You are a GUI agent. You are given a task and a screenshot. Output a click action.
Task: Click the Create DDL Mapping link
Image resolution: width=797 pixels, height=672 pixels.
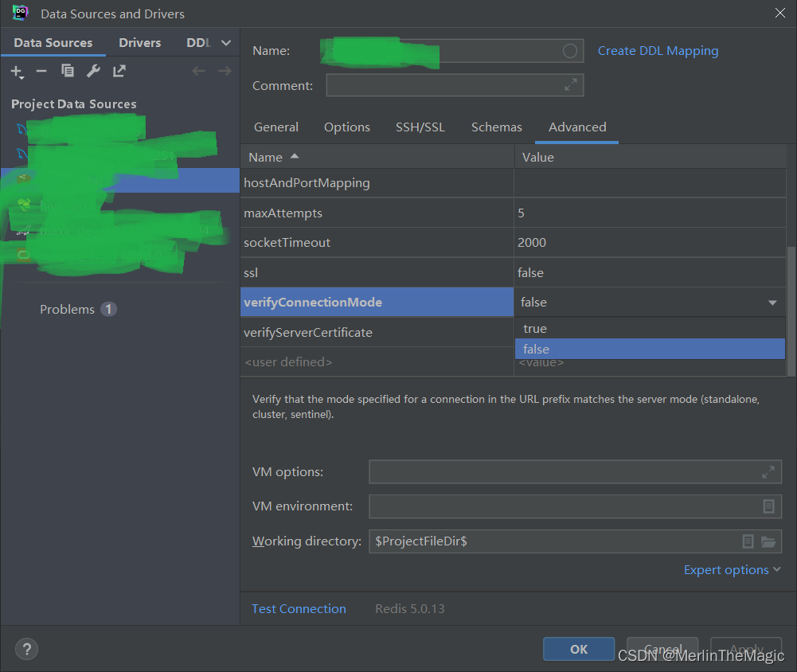coord(658,50)
